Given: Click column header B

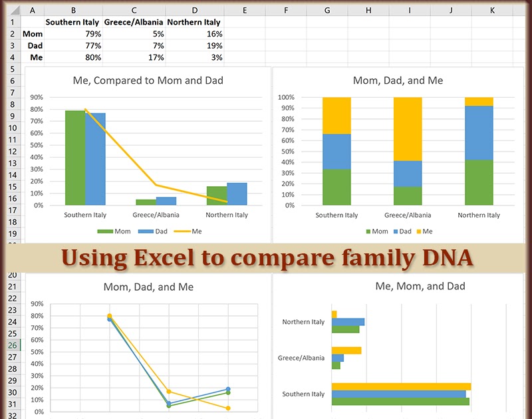Looking at the screenshot, I should (x=73, y=10).
